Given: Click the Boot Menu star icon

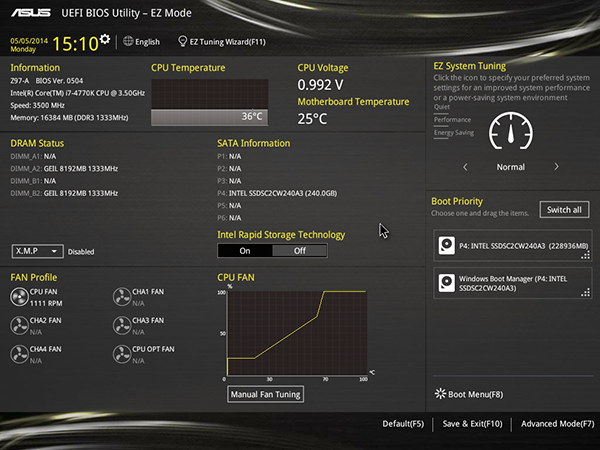Looking at the screenshot, I should point(440,394).
